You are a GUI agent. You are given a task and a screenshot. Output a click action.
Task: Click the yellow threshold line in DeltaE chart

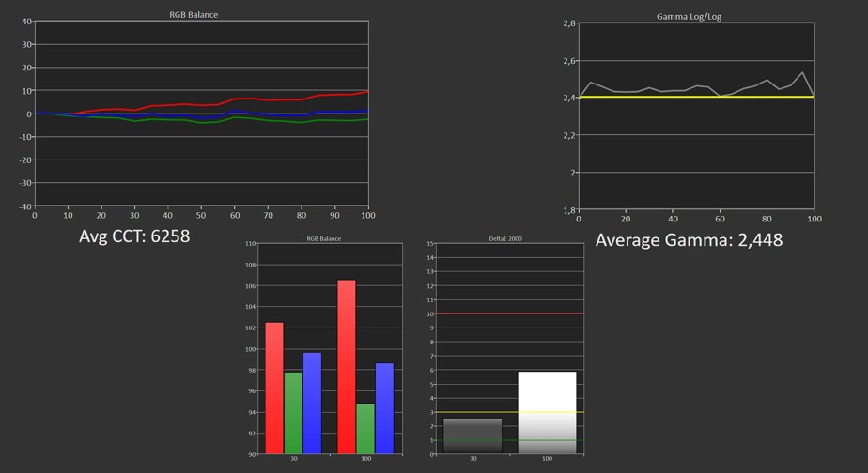[510, 412]
